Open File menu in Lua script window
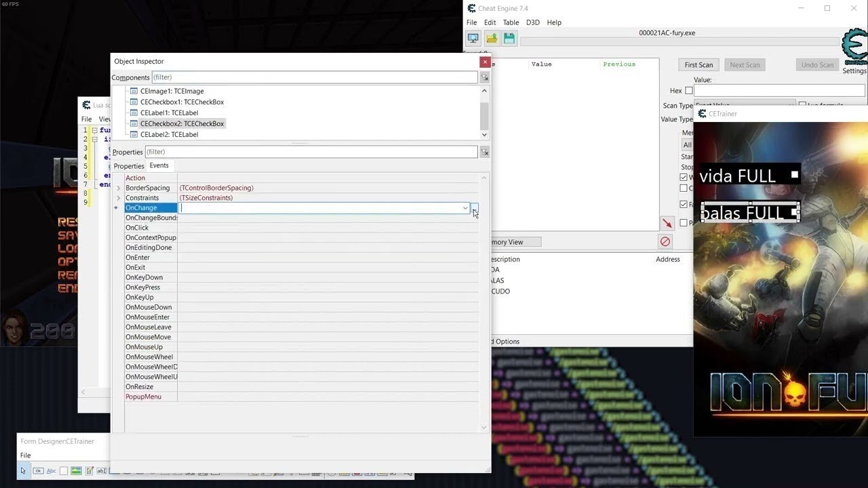 87,119
